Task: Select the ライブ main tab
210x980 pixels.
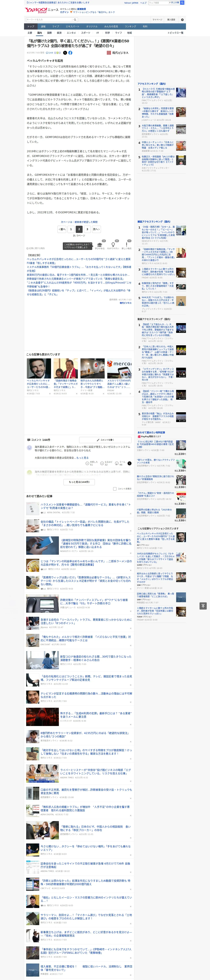Action: pos(56,27)
